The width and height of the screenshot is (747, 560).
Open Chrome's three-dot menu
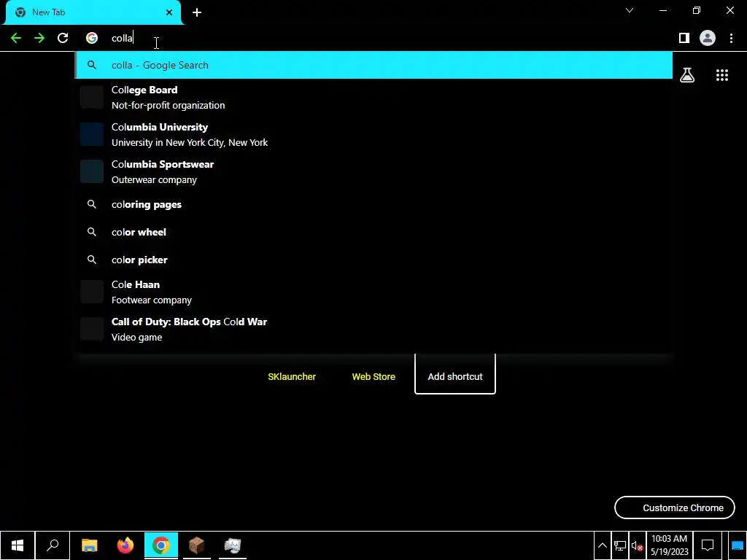click(731, 38)
